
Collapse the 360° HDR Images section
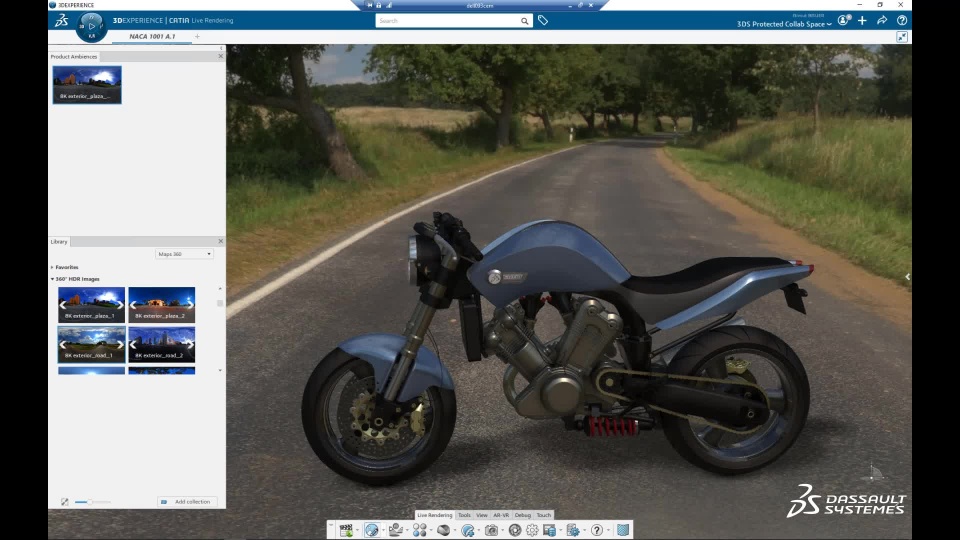52,279
